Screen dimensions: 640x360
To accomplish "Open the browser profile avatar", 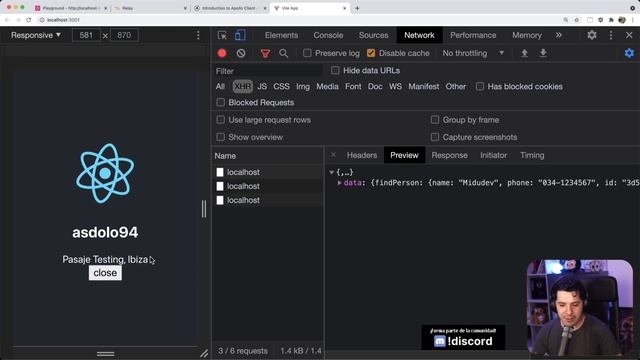I will point(622,20).
